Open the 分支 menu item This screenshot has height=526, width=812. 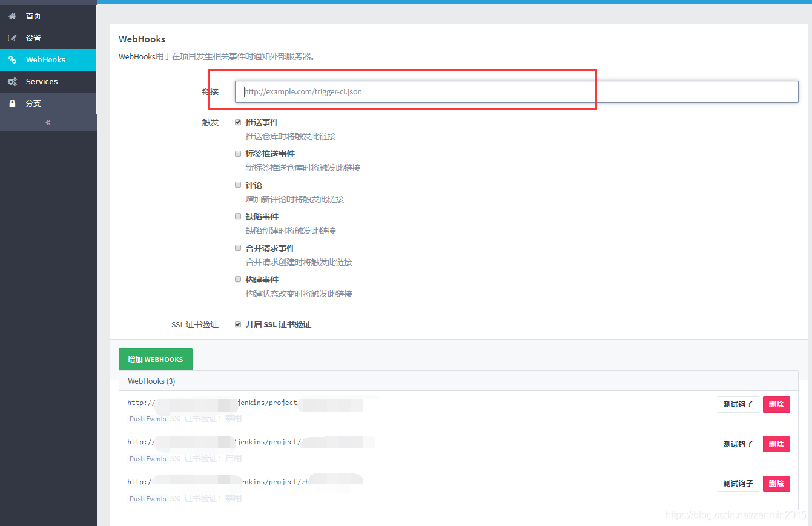click(48, 104)
